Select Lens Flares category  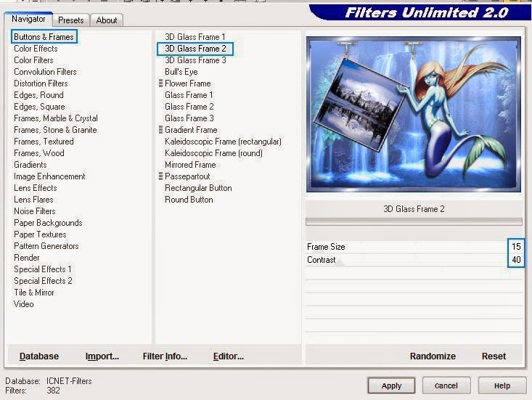click(33, 200)
